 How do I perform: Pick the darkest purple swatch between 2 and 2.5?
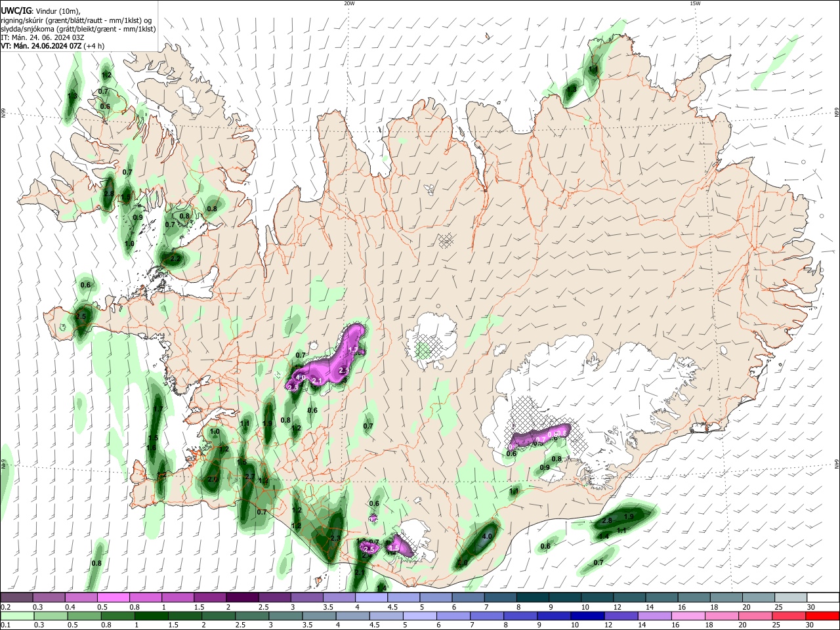coord(242,598)
